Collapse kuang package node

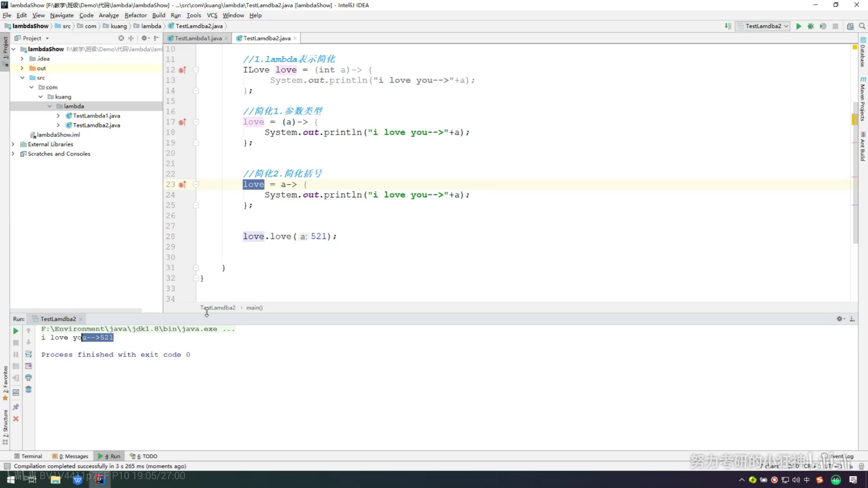41,97
